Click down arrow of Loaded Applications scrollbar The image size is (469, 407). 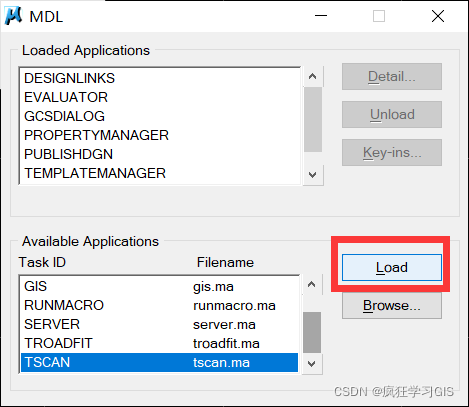pos(313,174)
